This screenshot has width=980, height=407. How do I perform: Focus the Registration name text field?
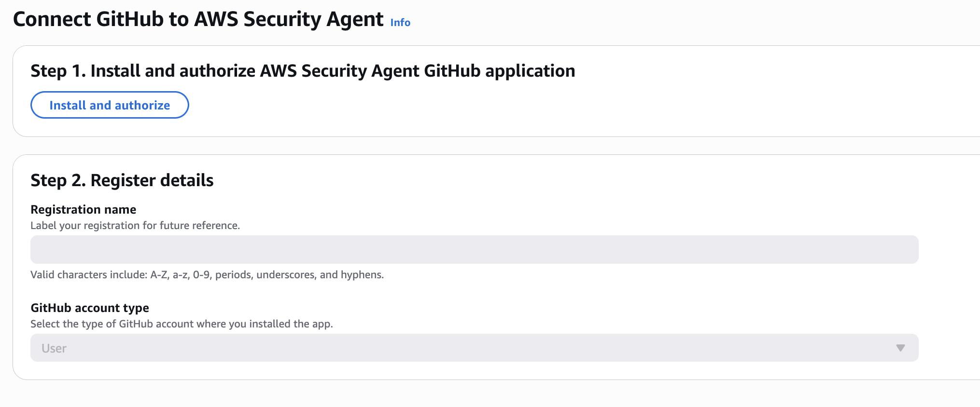tap(474, 249)
